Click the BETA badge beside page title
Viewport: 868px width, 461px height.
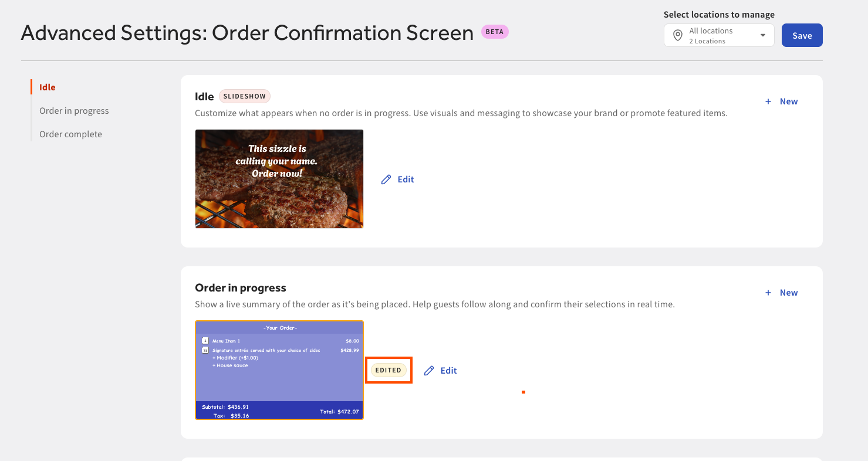coord(495,32)
